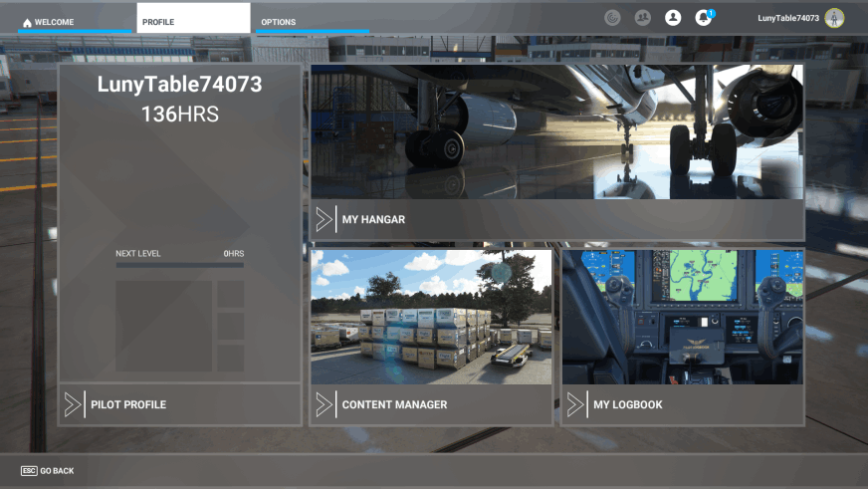Click the arrow icon beside Content Manager
The width and height of the screenshot is (868, 489).
325,404
